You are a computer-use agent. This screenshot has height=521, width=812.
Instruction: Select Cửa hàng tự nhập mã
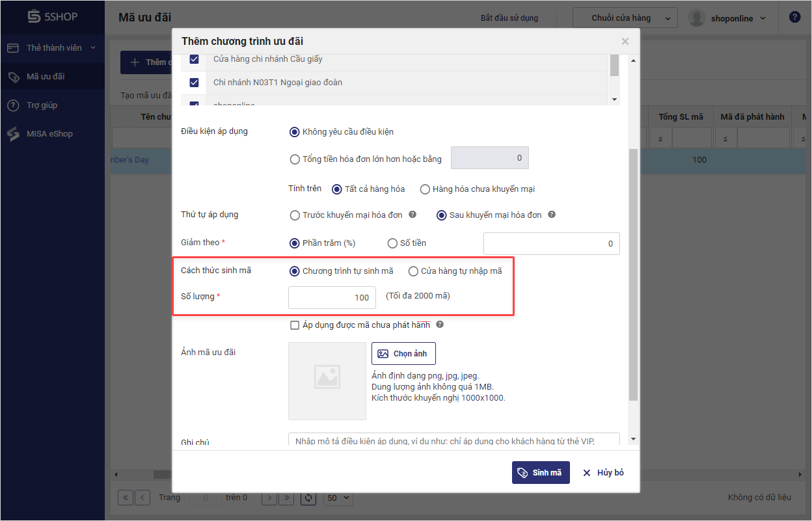(x=413, y=271)
